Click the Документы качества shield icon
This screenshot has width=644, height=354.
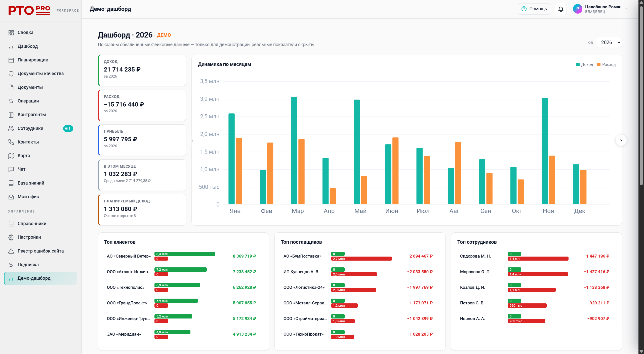[11, 74]
